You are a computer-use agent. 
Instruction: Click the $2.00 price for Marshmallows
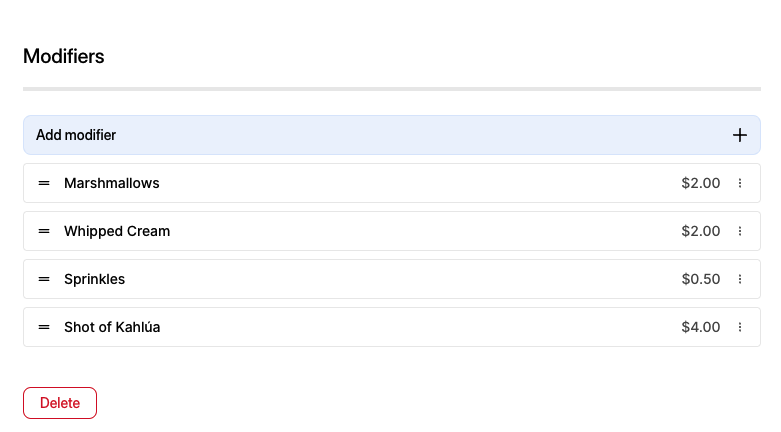tap(701, 183)
